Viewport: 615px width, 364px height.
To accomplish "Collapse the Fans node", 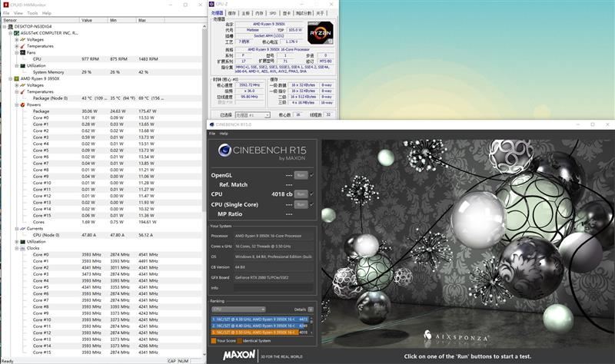I will click(17, 52).
